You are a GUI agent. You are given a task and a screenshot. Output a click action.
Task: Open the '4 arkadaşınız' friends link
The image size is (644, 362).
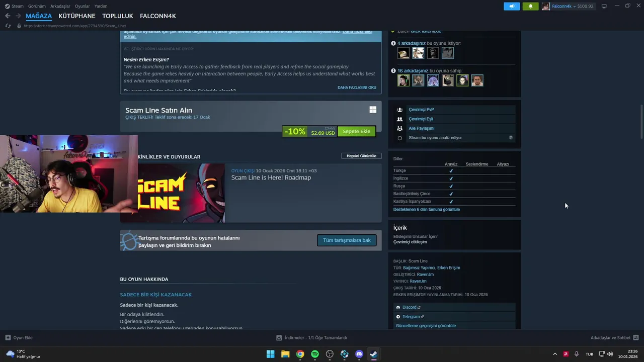click(x=412, y=43)
